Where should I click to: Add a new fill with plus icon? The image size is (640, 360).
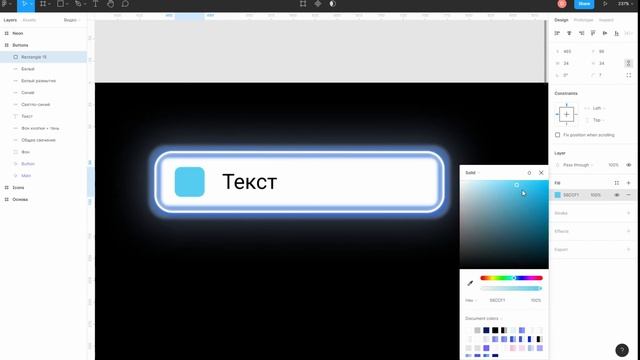pos(629,183)
